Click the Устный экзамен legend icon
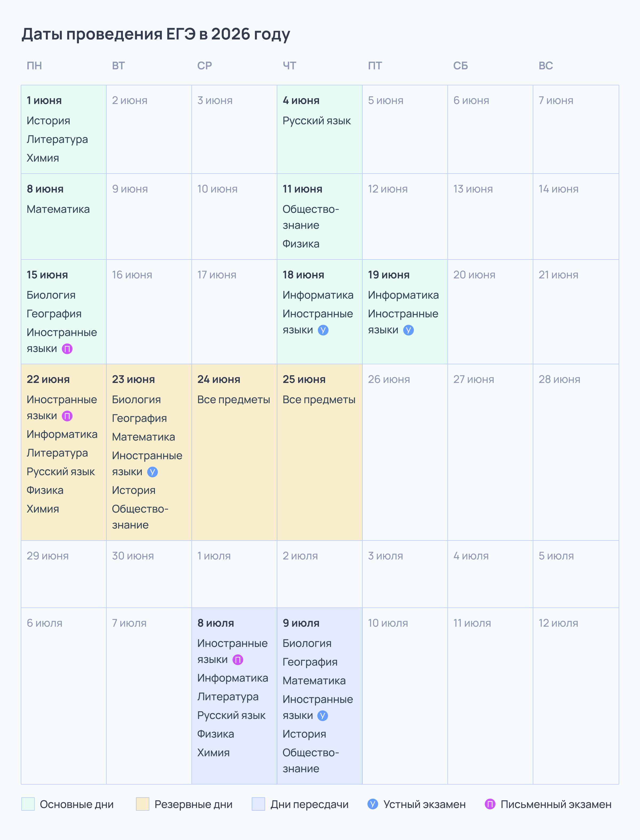 [x=373, y=804]
